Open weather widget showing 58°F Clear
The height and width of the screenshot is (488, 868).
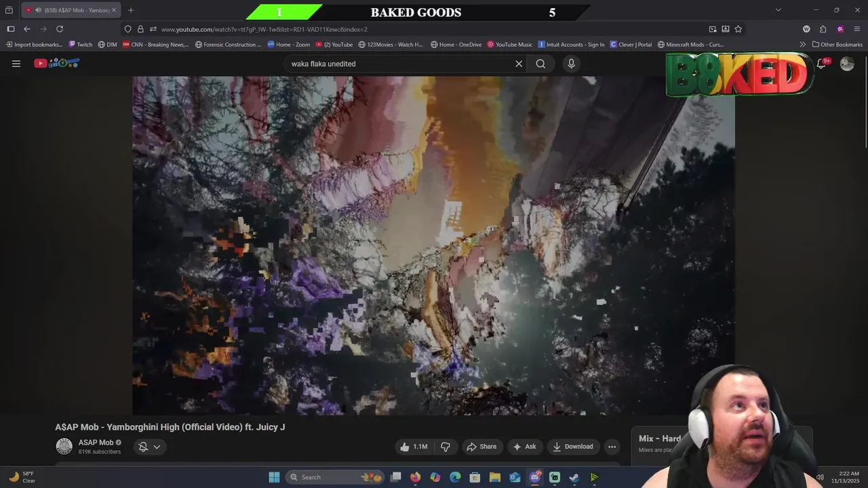click(x=22, y=477)
